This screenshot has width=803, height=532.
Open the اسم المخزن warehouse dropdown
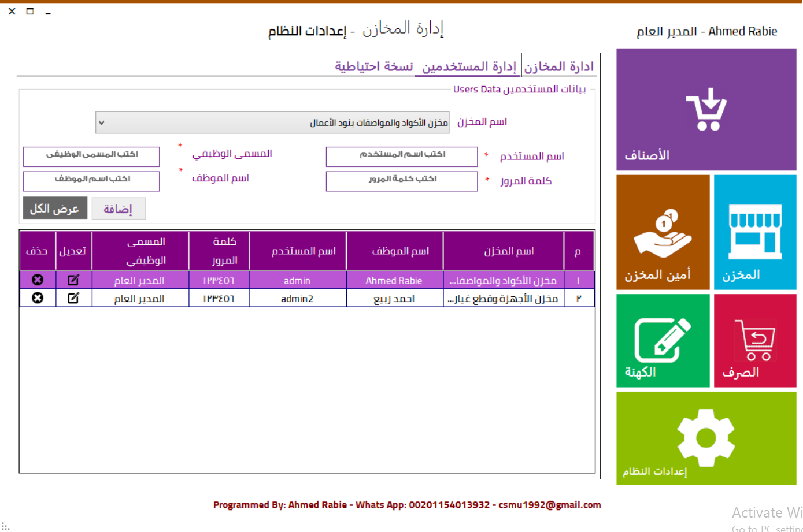[272, 122]
